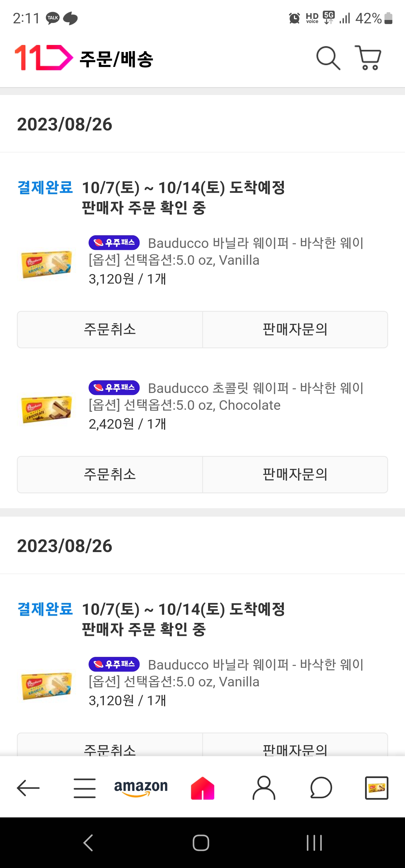Open Bauducco 바닐라 웨이퍼 product title in first order
Viewport: 405px width, 868px height.
tap(256, 243)
